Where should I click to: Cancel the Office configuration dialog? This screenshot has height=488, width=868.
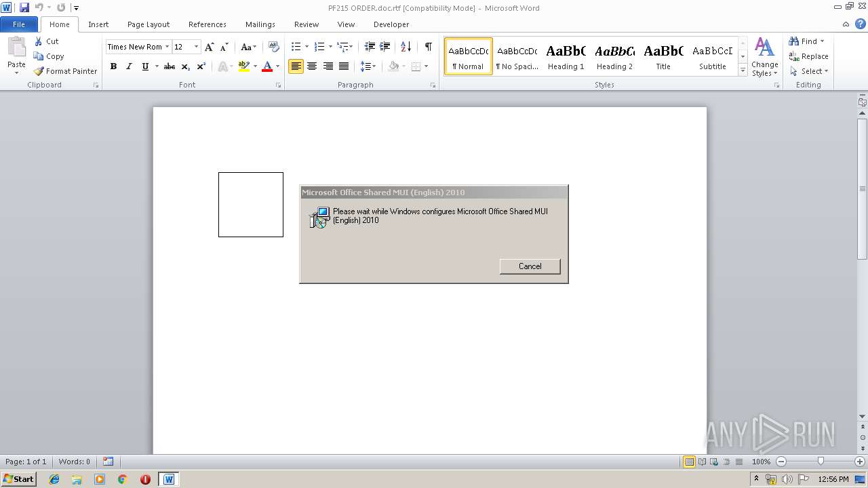click(x=530, y=266)
